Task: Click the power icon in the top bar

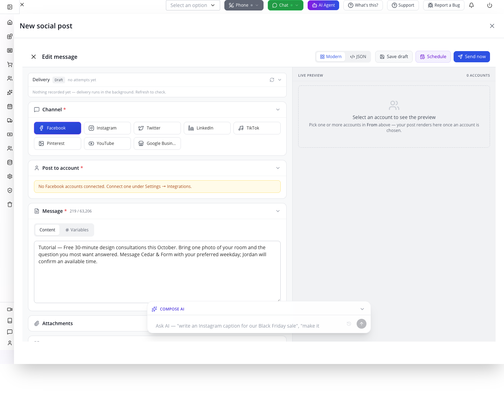Action: click(490, 5)
